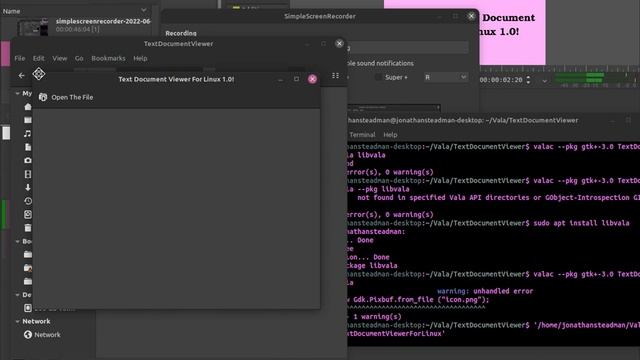Open the Edit menu in the file manager
The image size is (640, 360).
(39, 58)
